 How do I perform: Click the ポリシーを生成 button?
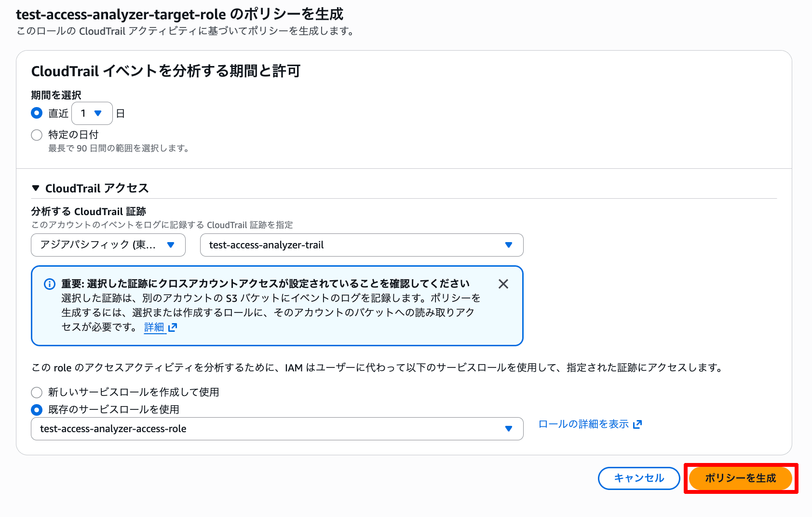pyautogui.click(x=741, y=478)
